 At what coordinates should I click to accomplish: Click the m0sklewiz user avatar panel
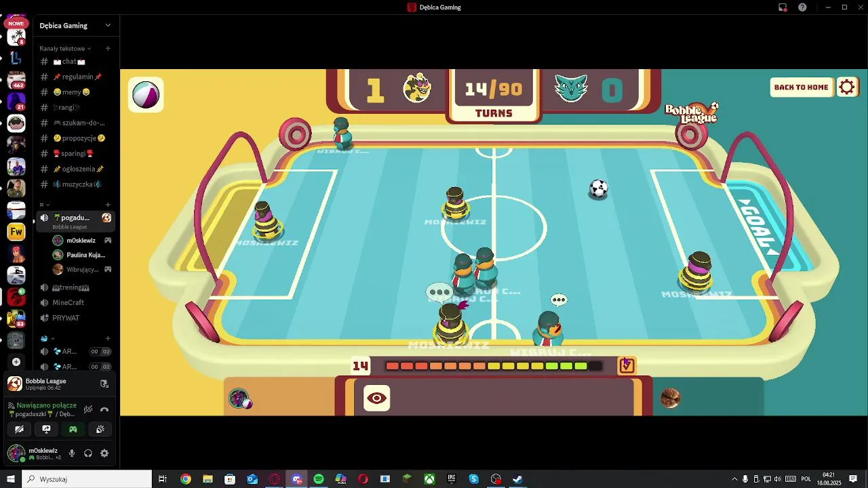[34, 453]
